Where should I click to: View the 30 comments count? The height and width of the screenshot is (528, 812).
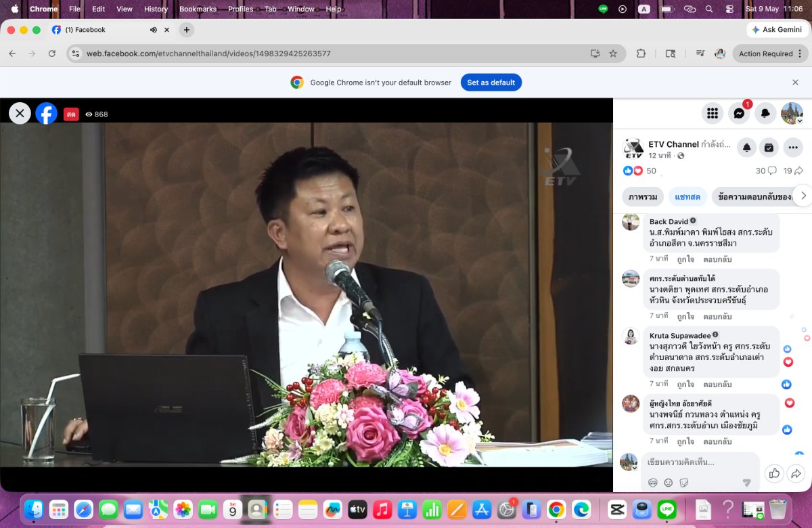766,171
